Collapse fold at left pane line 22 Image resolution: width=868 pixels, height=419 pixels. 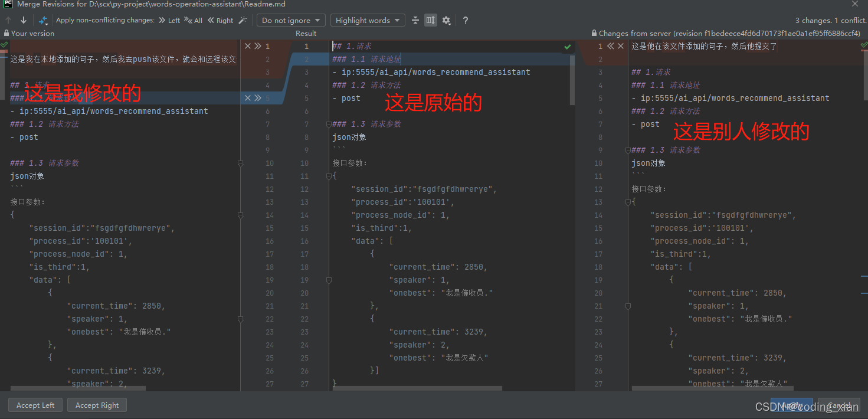point(240,319)
